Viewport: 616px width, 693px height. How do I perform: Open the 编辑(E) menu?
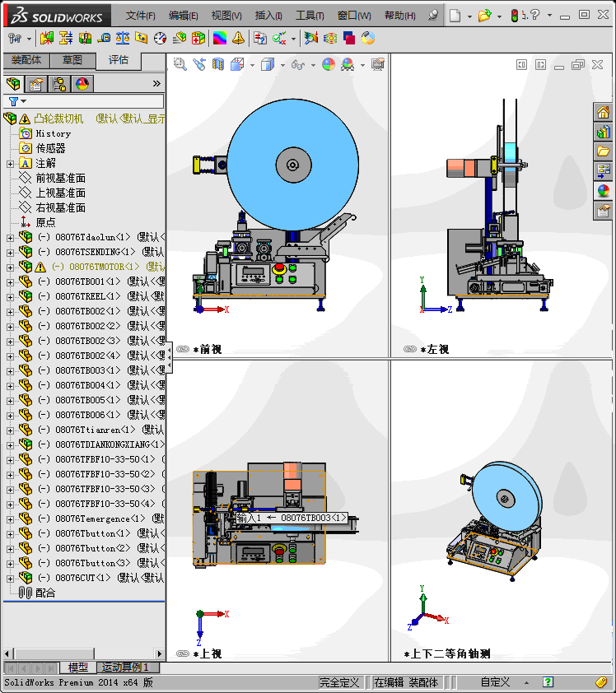tap(183, 16)
